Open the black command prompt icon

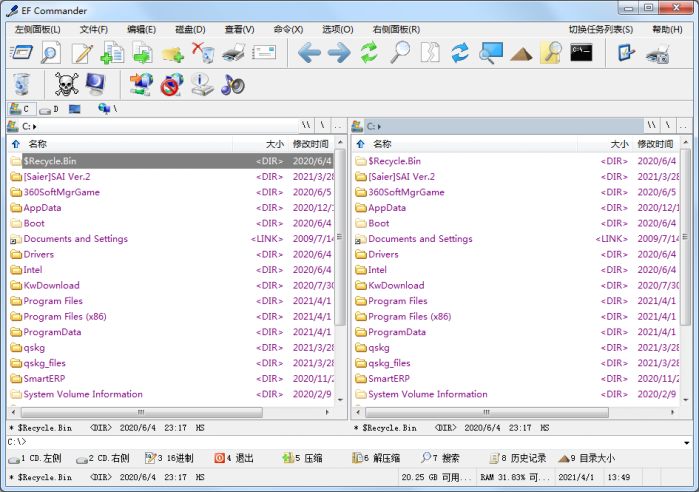point(581,53)
